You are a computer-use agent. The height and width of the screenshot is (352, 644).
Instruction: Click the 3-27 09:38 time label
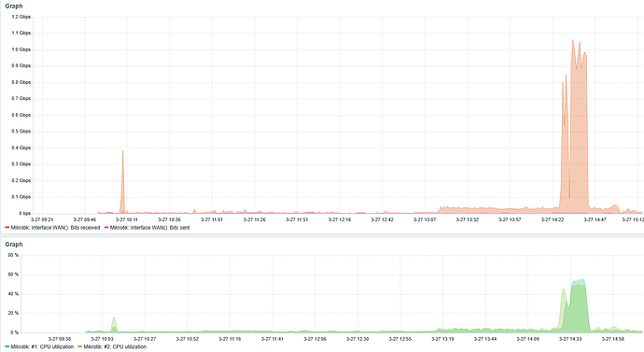pos(60,339)
